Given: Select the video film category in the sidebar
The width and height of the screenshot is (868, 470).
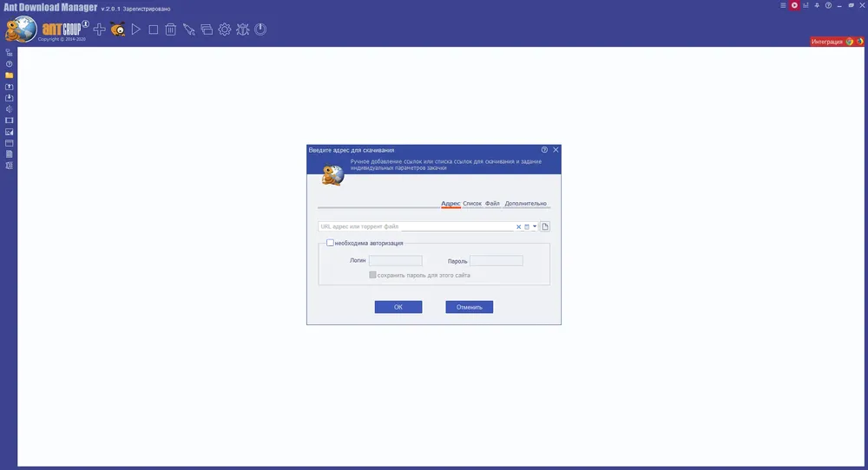Looking at the screenshot, I should click(x=9, y=121).
